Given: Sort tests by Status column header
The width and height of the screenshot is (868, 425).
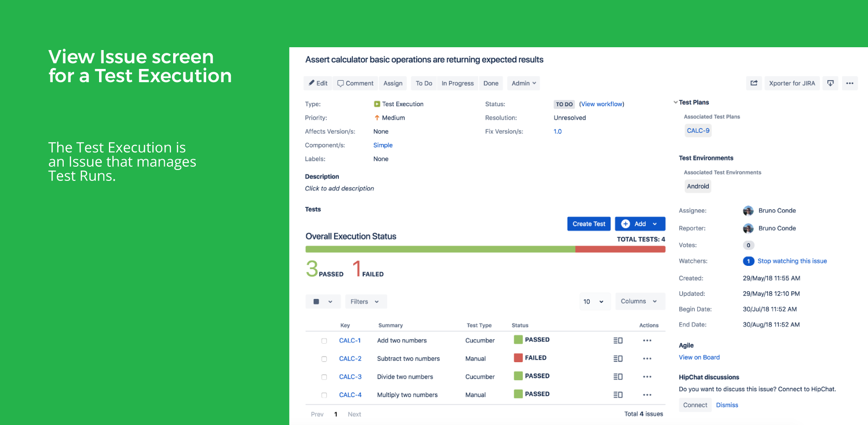Looking at the screenshot, I should pyautogui.click(x=520, y=325).
